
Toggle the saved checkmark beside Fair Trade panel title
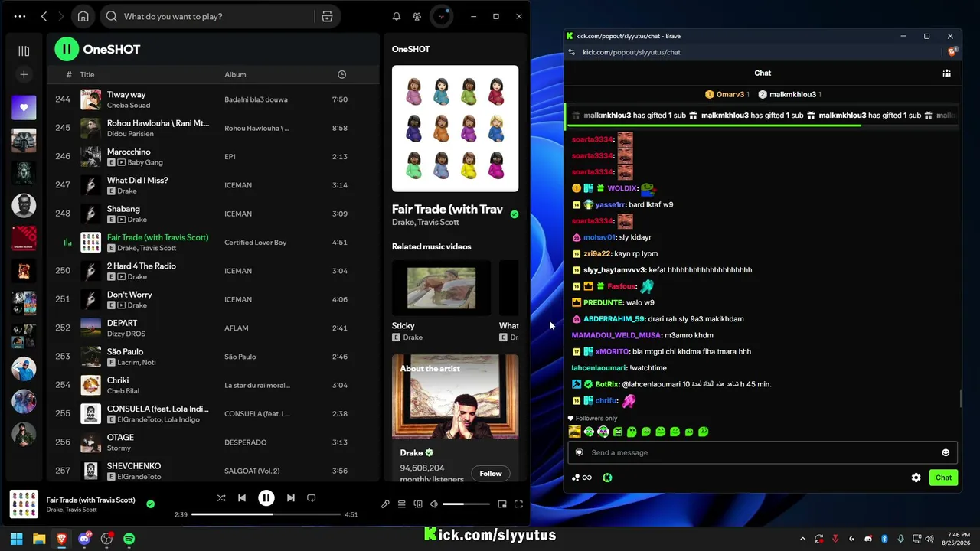coord(514,214)
